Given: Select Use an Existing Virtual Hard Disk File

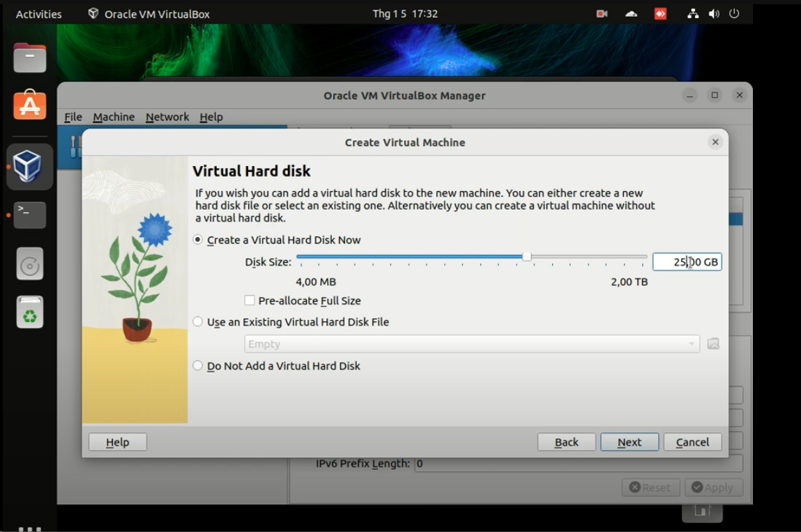Looking at the screenshot, I should pos(197,322).
